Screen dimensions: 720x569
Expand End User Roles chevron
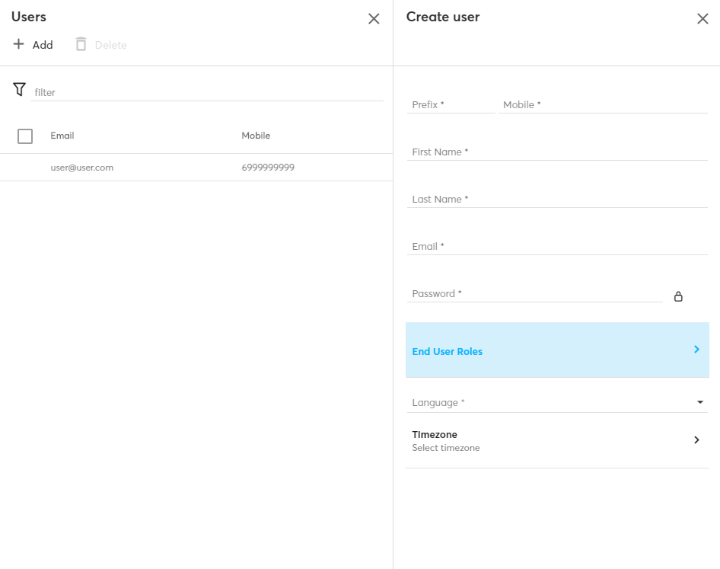pyautogui.click(x=696, y=350)
